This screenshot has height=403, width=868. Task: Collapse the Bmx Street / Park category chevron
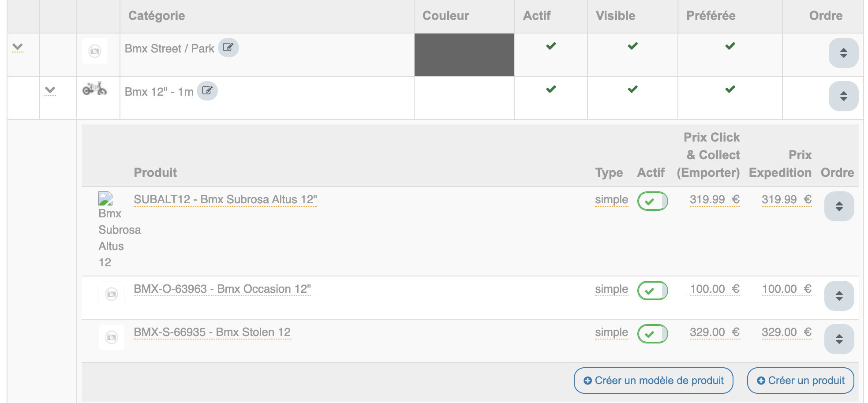pyautogui.click(x=18, y=47)
